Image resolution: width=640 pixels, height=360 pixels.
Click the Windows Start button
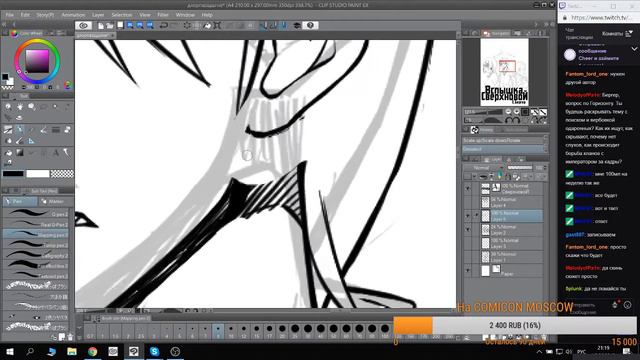click(10, 351)
